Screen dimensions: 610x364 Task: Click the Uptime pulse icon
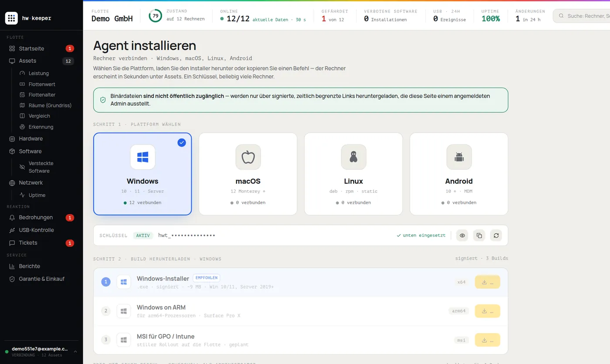click(x=23, y=195)
